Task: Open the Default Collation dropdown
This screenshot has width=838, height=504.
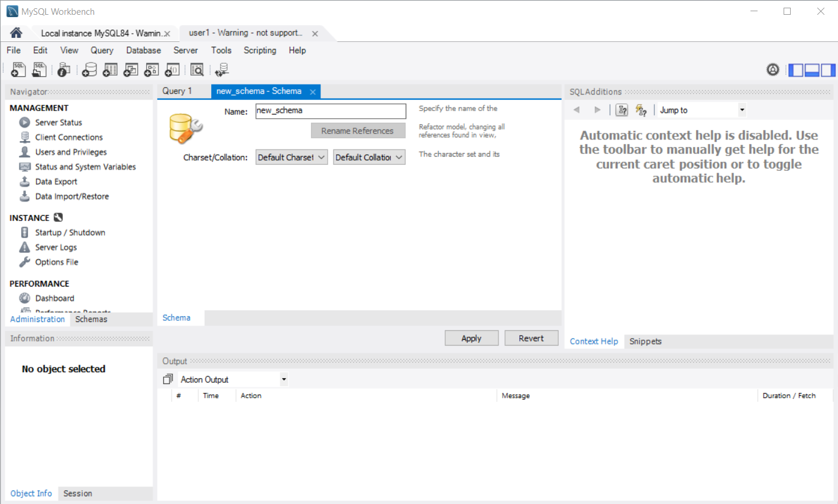Action: 369,157
